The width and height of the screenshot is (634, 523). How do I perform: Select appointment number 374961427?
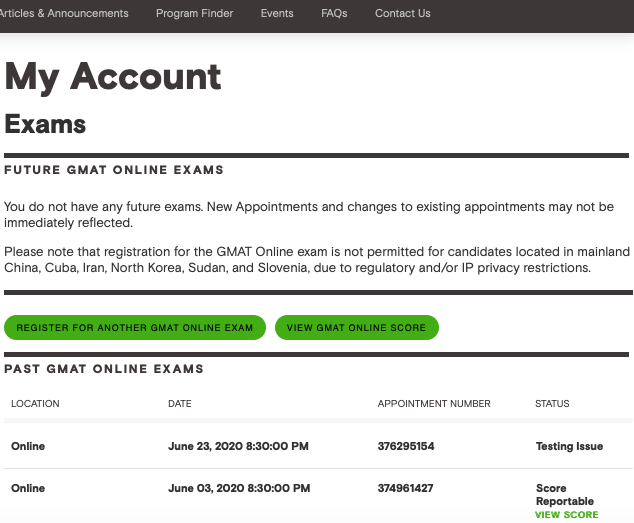coord(406,488)
